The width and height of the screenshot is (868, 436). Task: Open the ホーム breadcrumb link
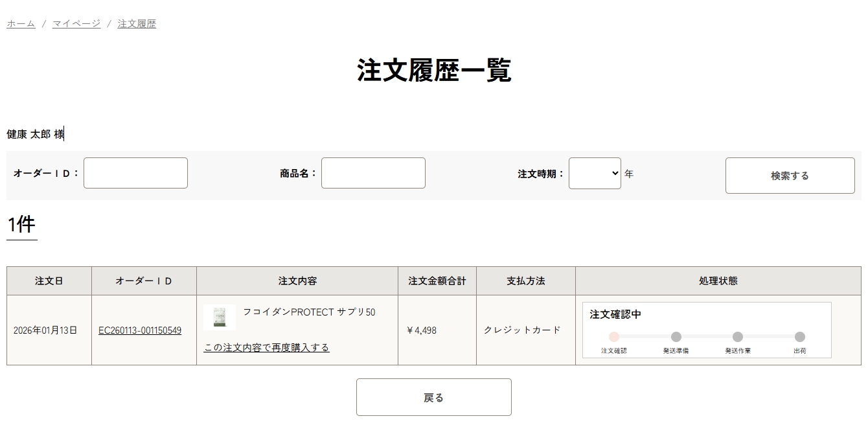pyautogui.click(x=20, y=23)
